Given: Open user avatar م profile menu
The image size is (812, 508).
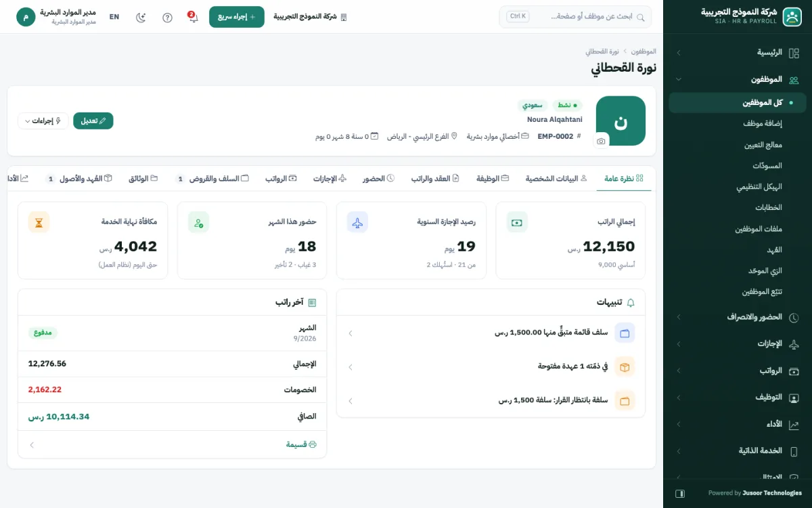Looking at the screenshot, I should coord(26,17).
